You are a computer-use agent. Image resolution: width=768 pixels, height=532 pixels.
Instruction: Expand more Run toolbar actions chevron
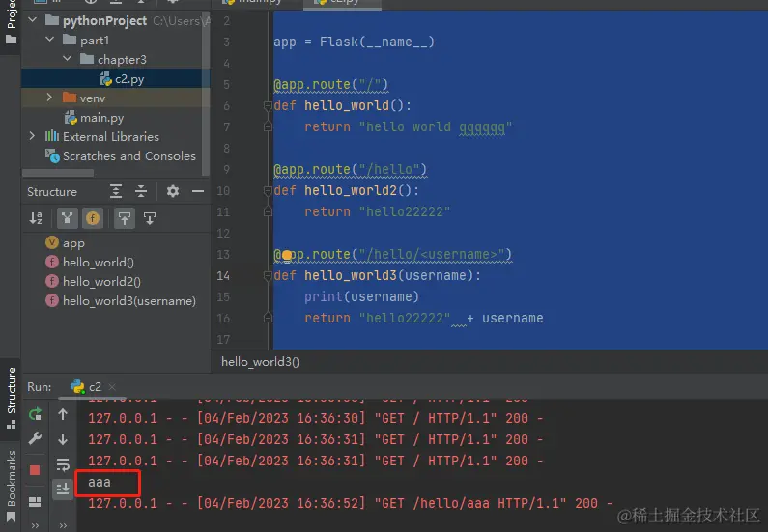(63, 525)
